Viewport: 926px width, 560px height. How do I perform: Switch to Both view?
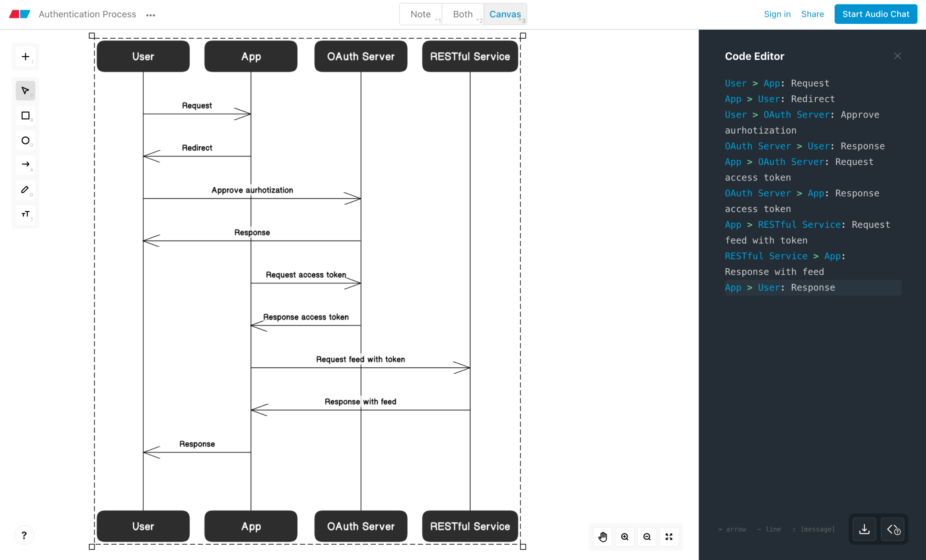(x=463, y=14)
